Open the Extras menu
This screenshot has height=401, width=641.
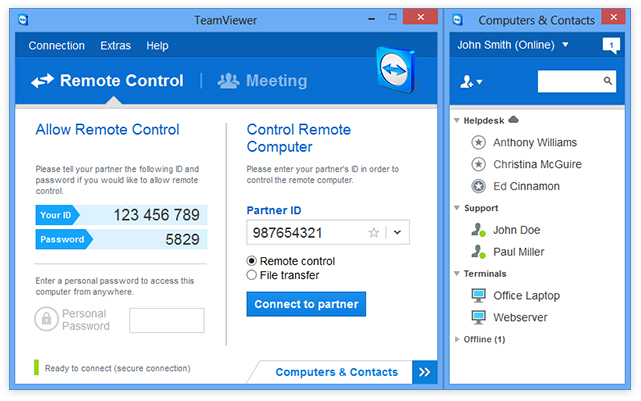115,46
